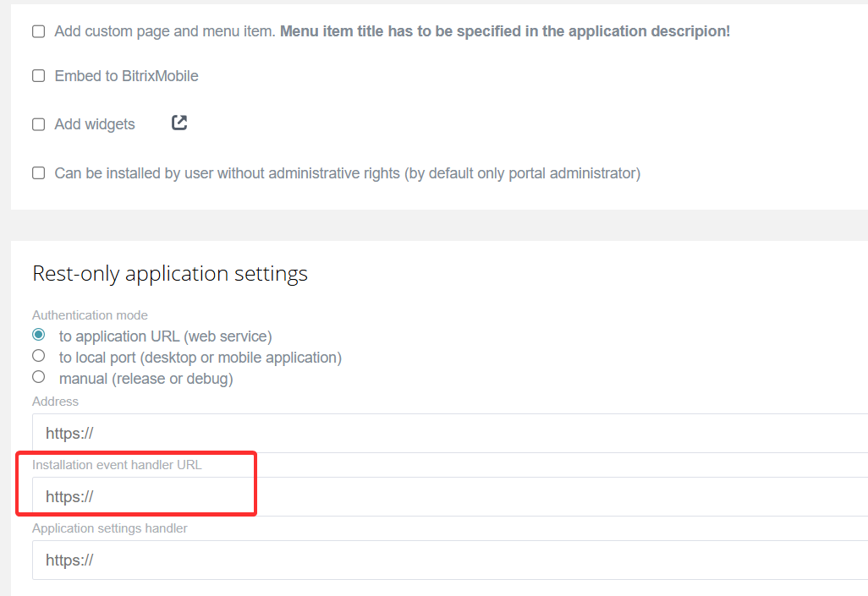Open the external link icon beside Add widgets

179,123
